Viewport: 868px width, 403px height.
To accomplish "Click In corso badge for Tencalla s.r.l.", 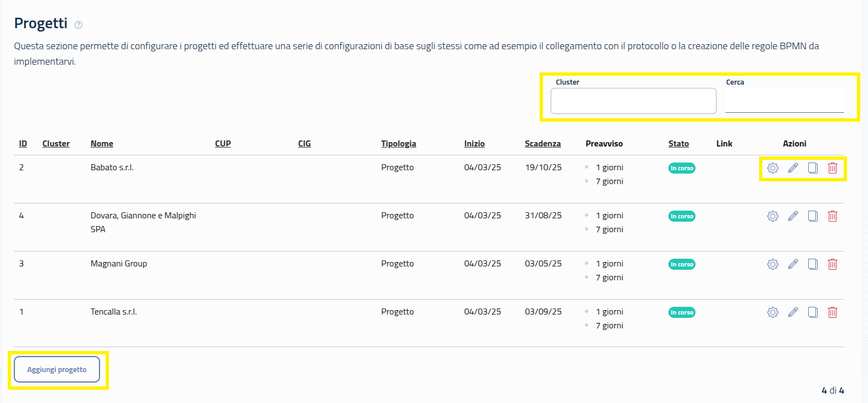I will coord(682,312).
